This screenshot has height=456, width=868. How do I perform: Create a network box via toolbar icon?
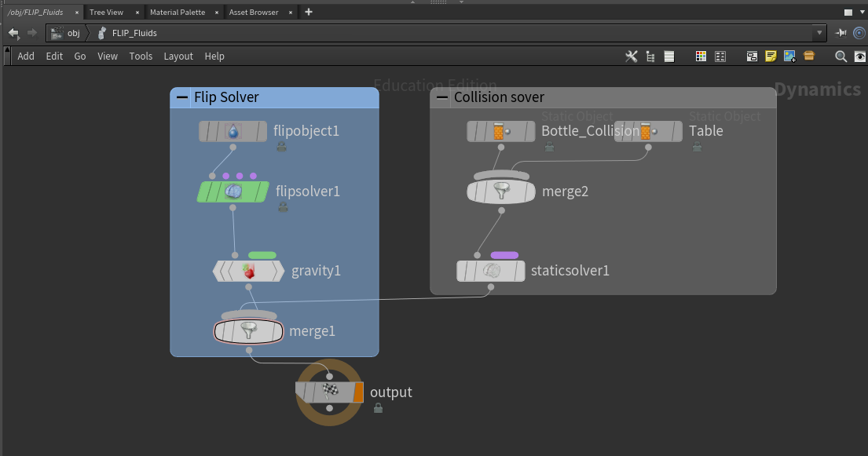[x=752, y=57]
